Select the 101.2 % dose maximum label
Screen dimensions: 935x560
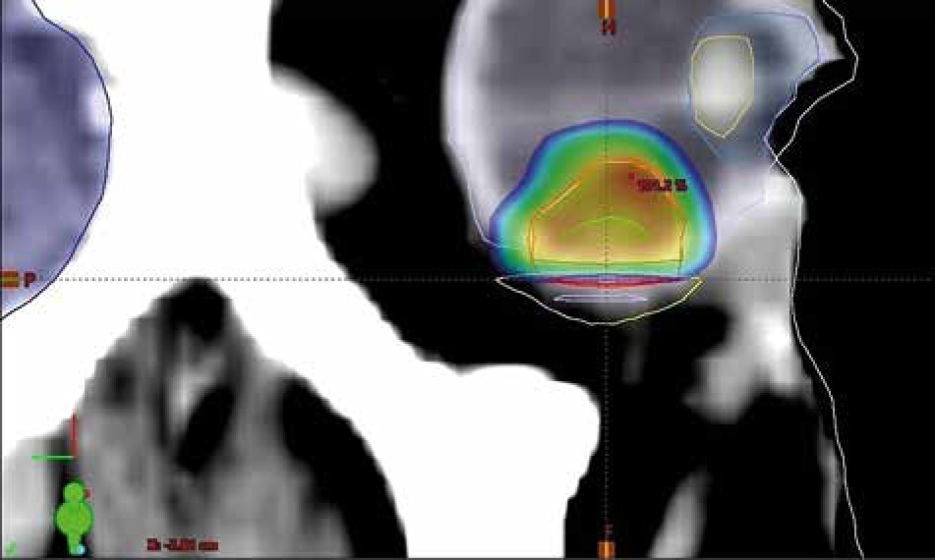coord(662,185)
